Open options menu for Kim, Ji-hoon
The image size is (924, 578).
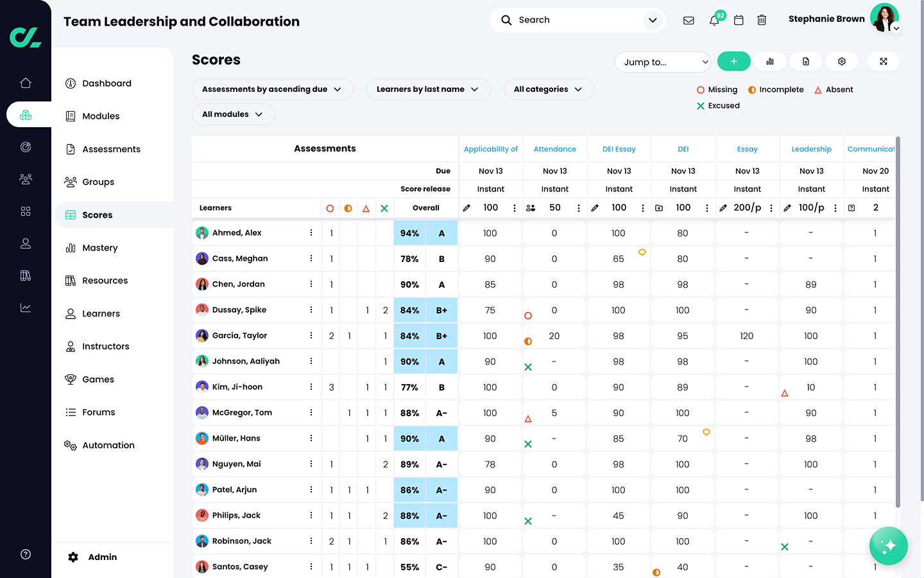(x=311, y=387)
